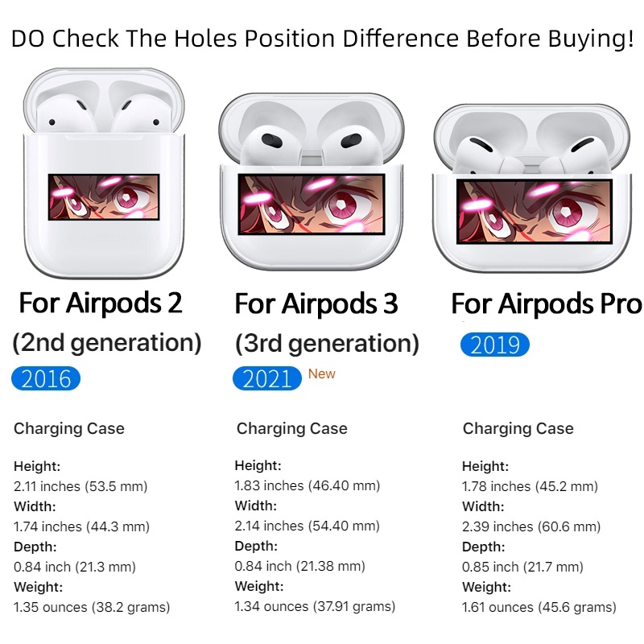Select the blue 2016 year badge

pyautogui.click(x=46, y=378)
